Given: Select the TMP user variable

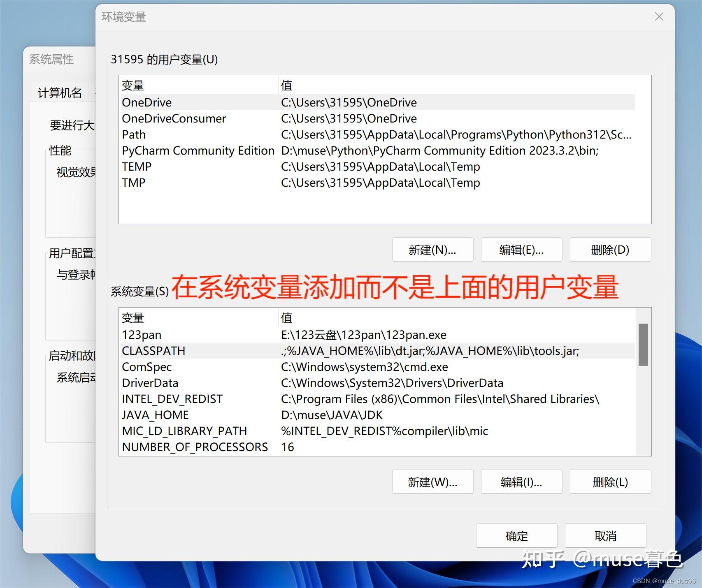Looking at the screenshot, I should coord(133,182).
